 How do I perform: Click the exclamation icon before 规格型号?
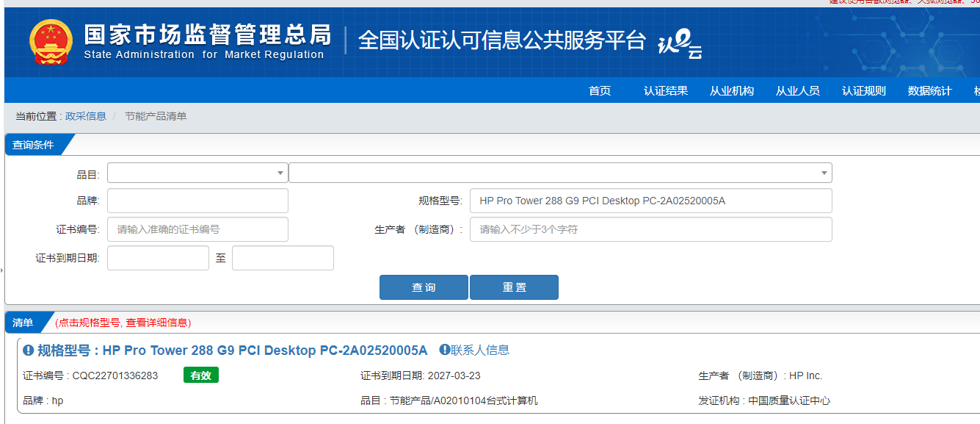click(x=29, y=351)
